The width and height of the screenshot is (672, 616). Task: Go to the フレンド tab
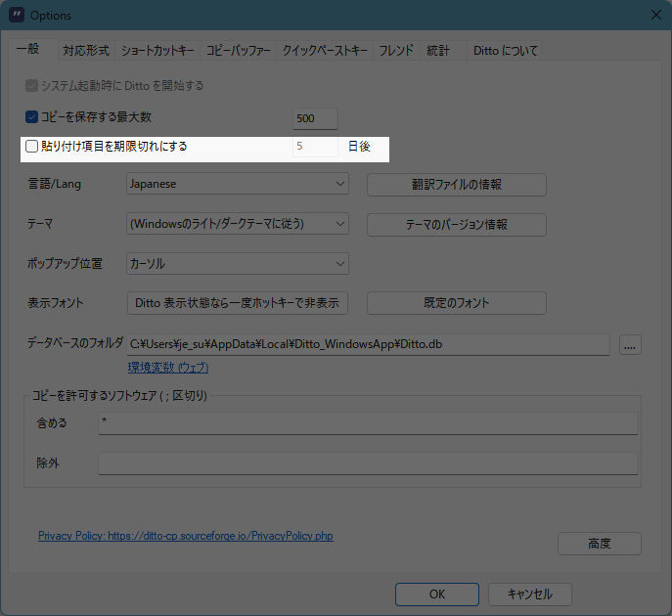(x=396, y=51)
